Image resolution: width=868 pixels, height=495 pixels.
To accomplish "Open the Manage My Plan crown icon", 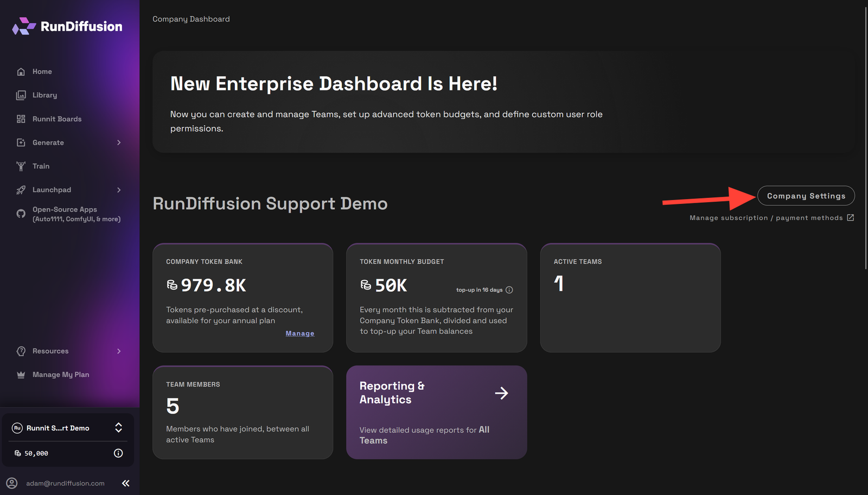I will click(x=21, y=374).
